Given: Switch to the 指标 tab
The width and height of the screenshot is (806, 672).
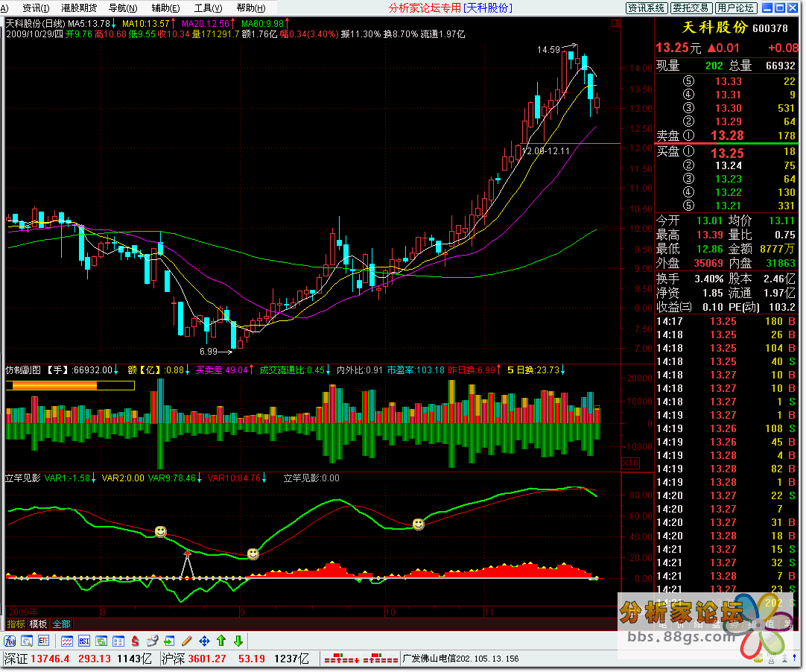Looking at the screenshot, I should pyautogui.click(x=16, y=624).
